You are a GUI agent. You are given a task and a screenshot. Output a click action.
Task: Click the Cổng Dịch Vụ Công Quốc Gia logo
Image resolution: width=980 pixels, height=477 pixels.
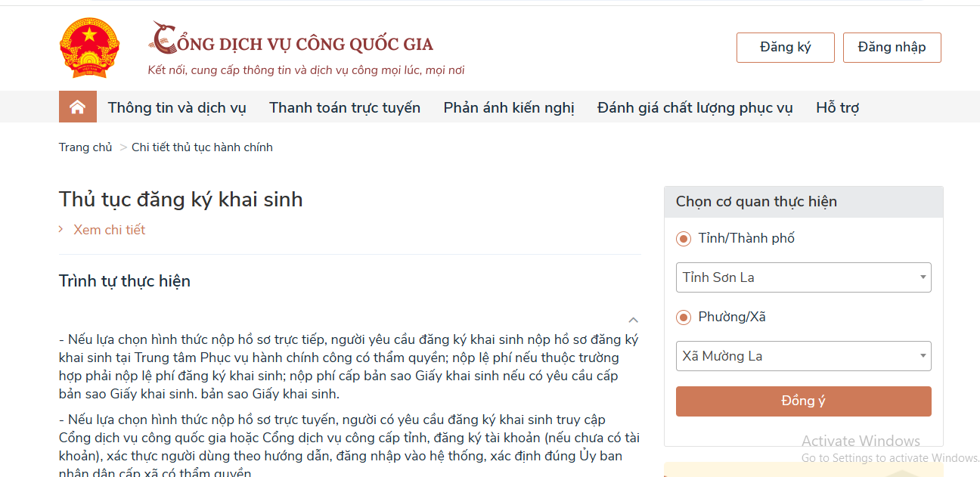tap(292, 42)
